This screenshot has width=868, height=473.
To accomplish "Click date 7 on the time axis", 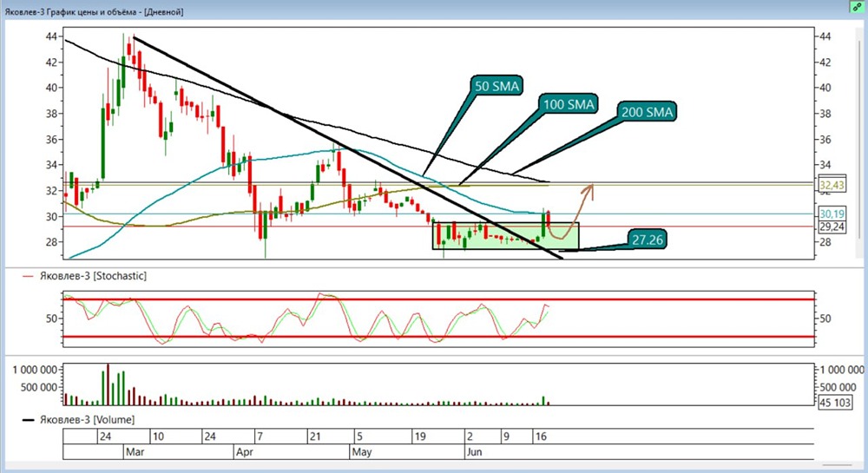I will [260, 437].
